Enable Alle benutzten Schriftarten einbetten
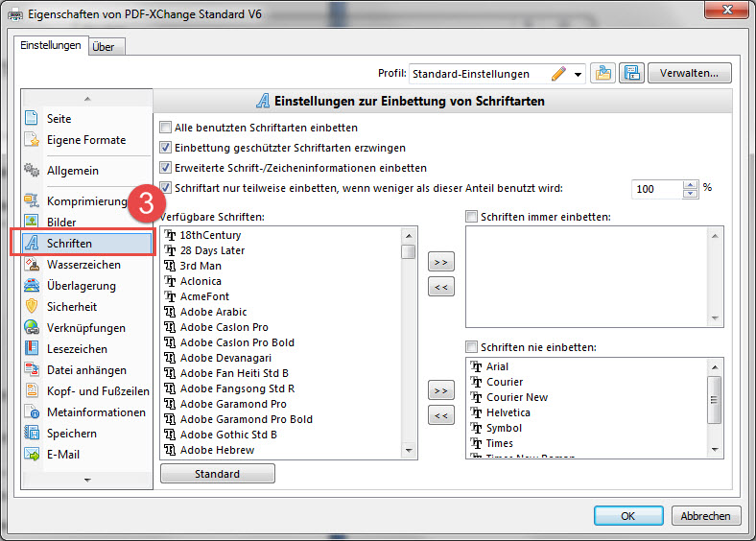Screen dimensions: 756x541 click(x=165, y=128)
